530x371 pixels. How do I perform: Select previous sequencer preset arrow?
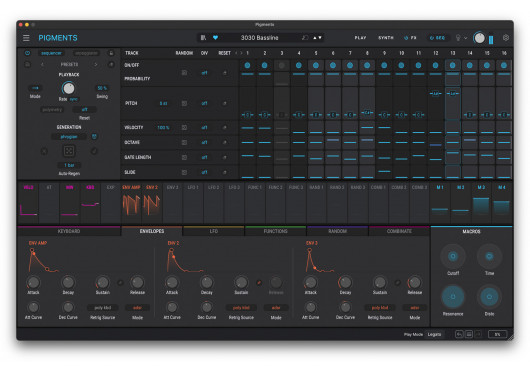[x=42, y=64]
